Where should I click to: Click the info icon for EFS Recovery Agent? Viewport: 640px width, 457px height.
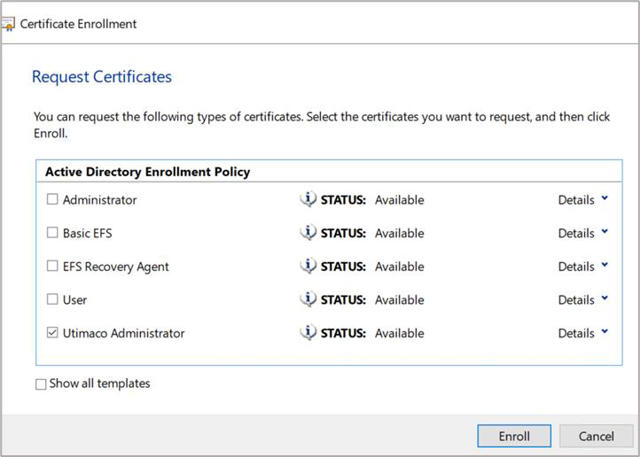[x=308, y=267]
